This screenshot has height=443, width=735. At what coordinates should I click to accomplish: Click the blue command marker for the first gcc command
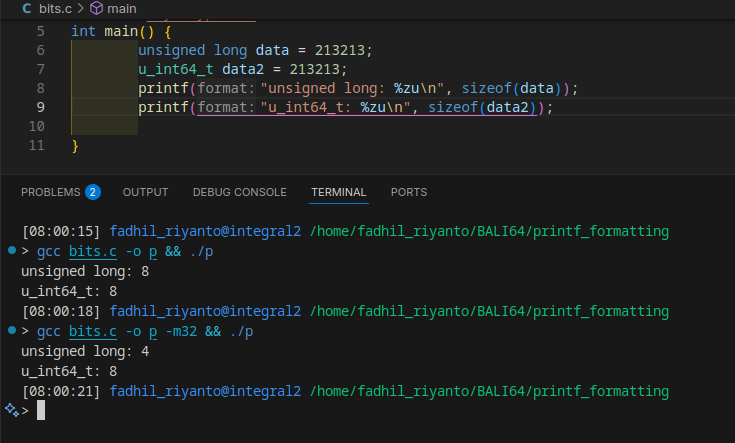(11, 250)
